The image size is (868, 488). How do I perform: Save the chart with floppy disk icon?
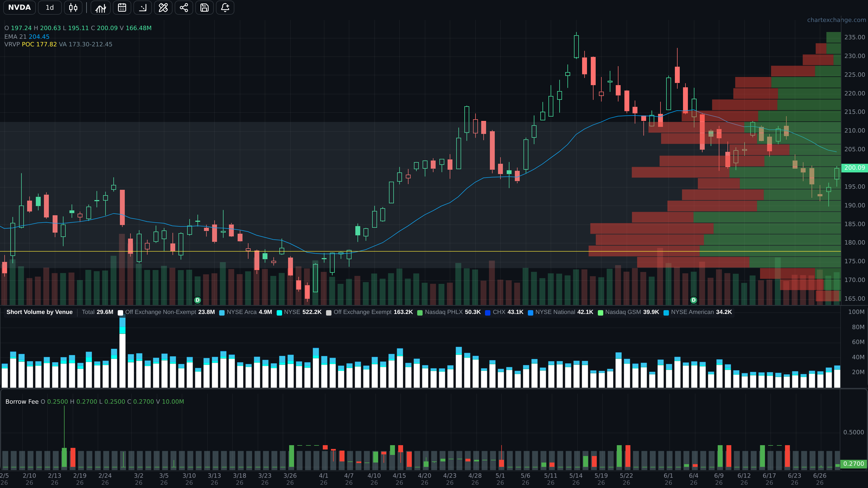tap(205, 7)
